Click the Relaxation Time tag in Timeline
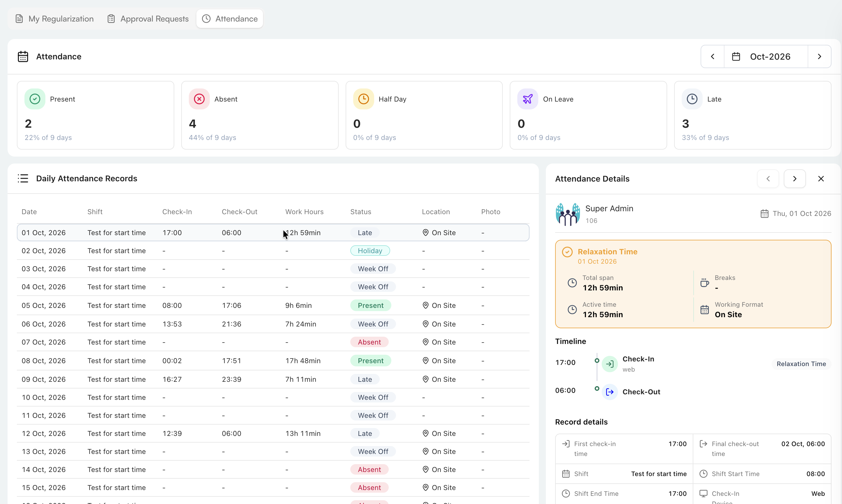 coord(801,364)
